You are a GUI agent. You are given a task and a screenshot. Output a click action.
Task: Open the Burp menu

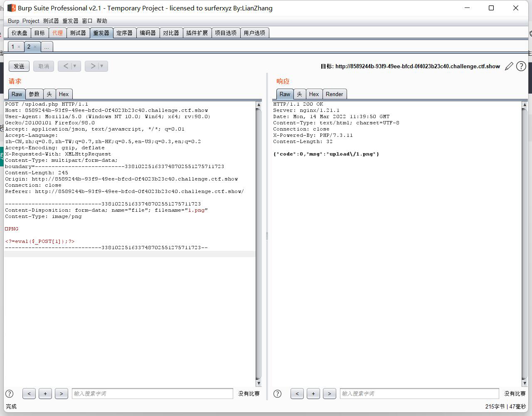[x=13, y=21]
